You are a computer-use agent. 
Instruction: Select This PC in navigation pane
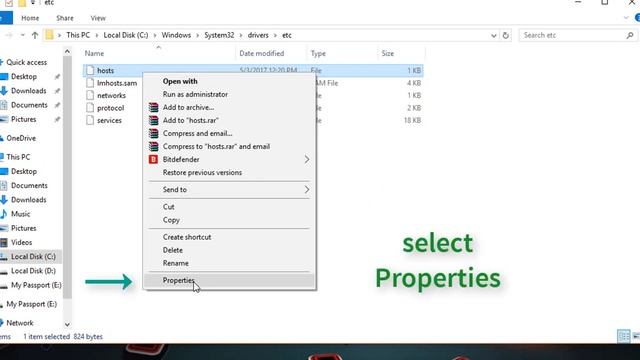[18, 157]
